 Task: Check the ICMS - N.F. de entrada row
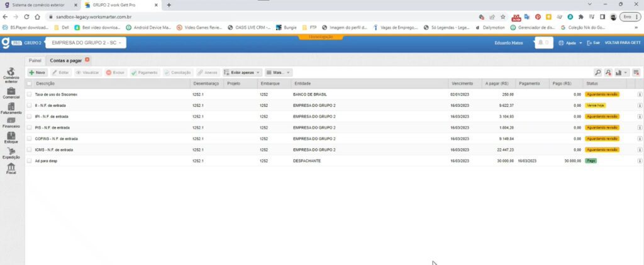pos(29,149)
